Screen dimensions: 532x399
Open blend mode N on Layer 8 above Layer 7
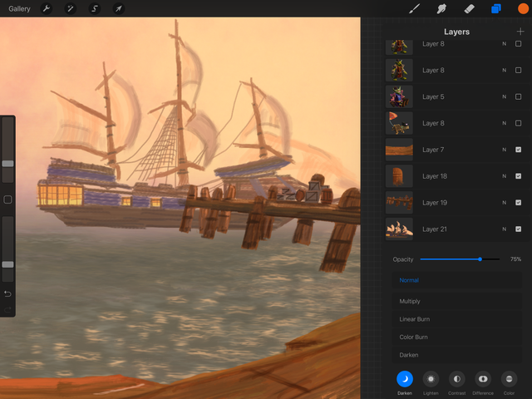pyautogui.click(x=505, y=123)
